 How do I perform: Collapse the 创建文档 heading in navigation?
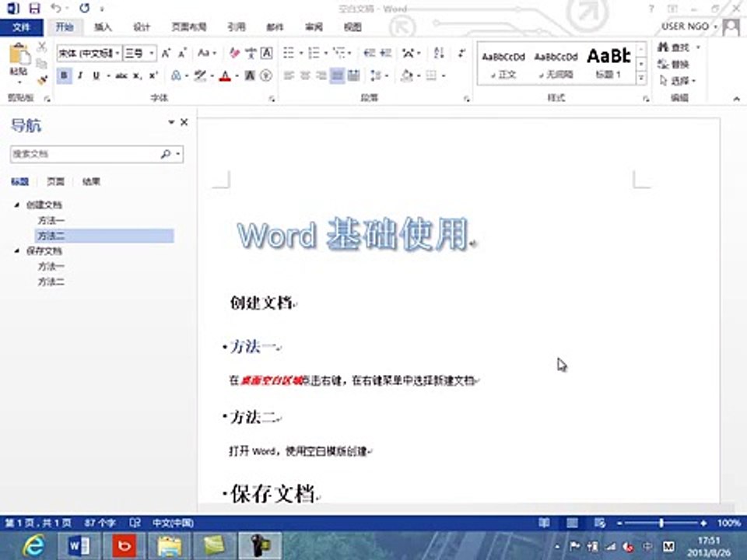click(17, 205)
